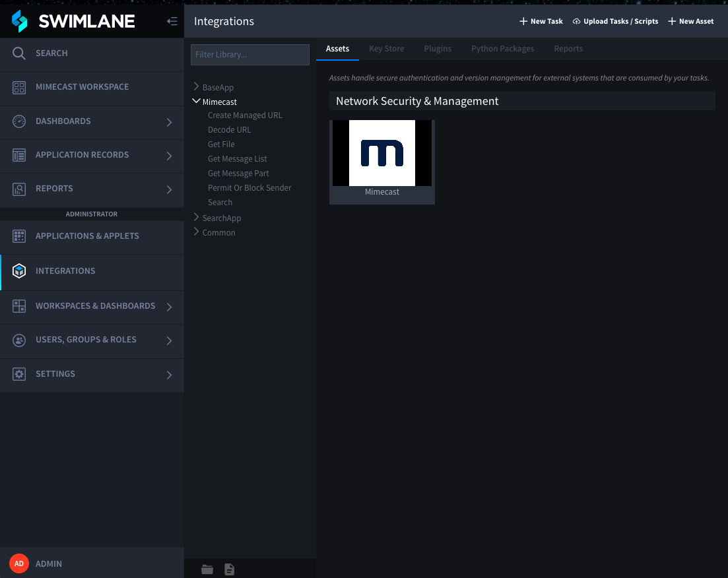Screen dimensions: 728x578
Task: Collapse the sidebar using the arrow icon
Action: [172, 22]
